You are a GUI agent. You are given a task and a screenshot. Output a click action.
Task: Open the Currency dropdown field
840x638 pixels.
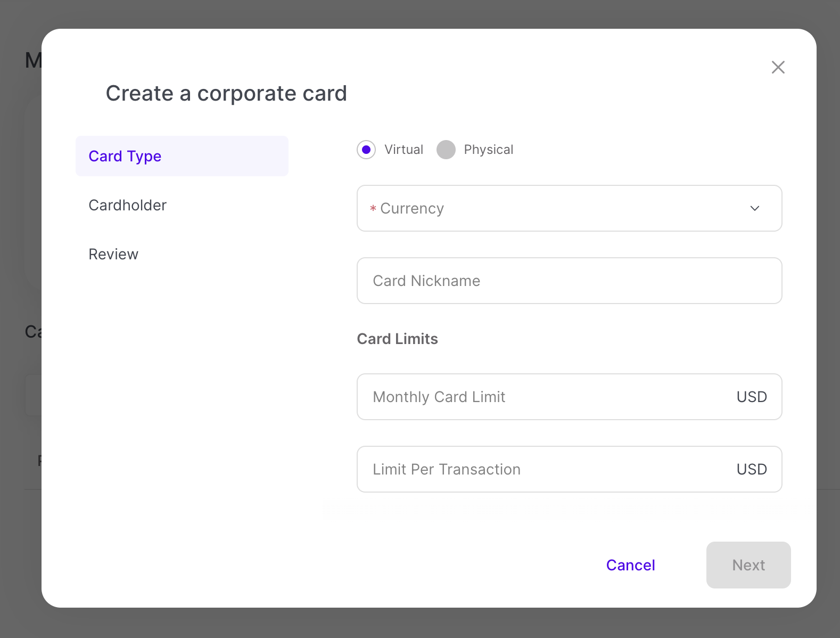[559, 208]
